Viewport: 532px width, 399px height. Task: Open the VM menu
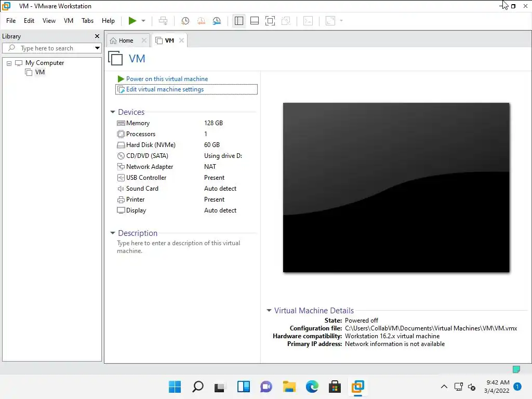69,21
